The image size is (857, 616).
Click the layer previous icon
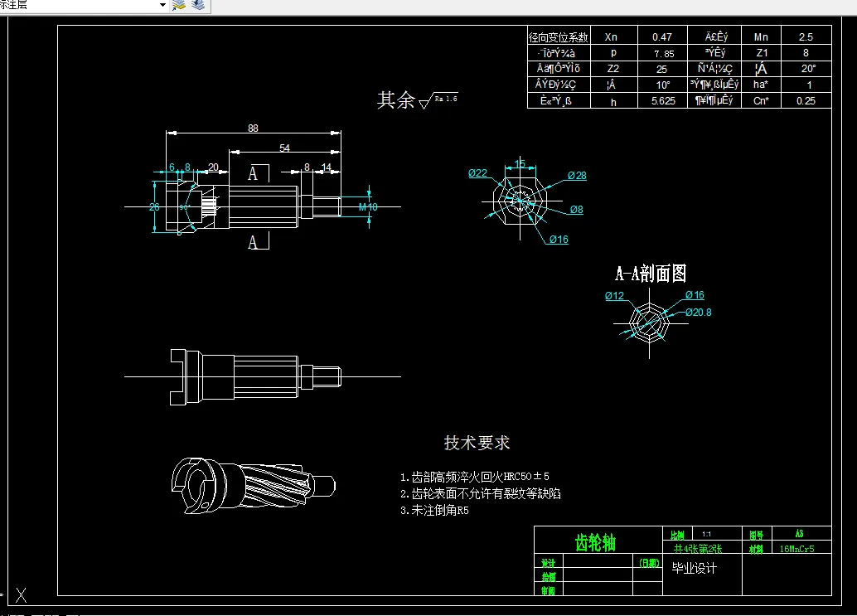pyautogui.click(x=198, y=5)
